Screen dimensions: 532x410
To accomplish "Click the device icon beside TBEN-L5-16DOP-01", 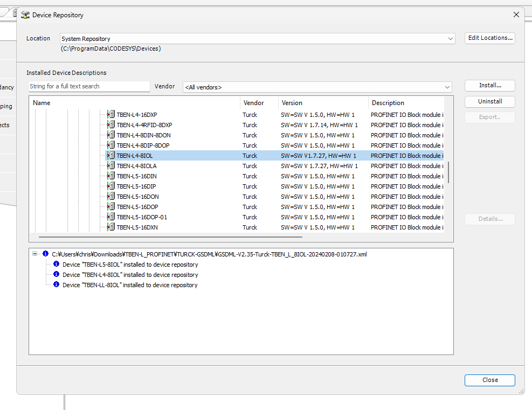I will (111, 217).
